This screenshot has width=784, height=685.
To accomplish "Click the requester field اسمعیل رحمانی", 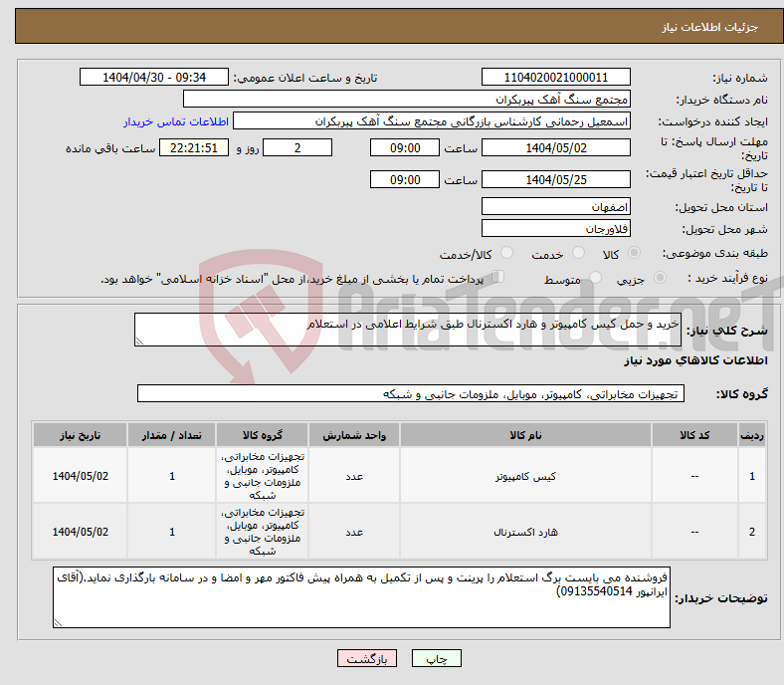I will [432, 121].
